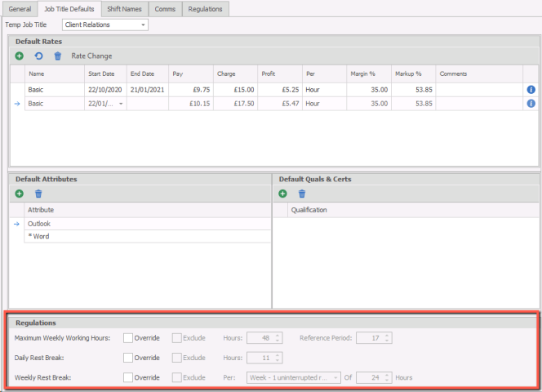This screenshot has width=542, height=392.
Task: Click info icon on first Basic rate row
Action: pos(531,89)
